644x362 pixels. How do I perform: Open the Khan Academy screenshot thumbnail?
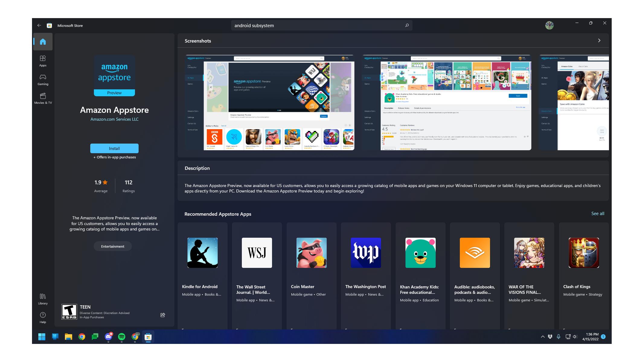447,103
